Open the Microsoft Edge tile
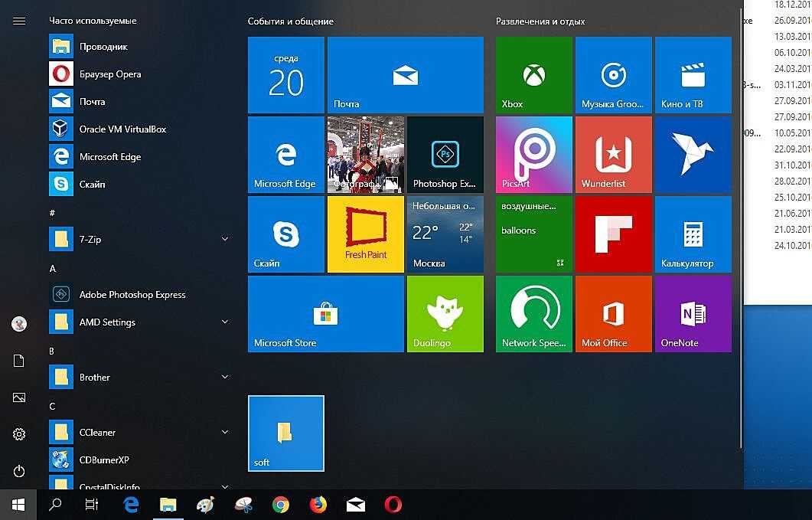The image size is (812, 520). tap(286, 155)
